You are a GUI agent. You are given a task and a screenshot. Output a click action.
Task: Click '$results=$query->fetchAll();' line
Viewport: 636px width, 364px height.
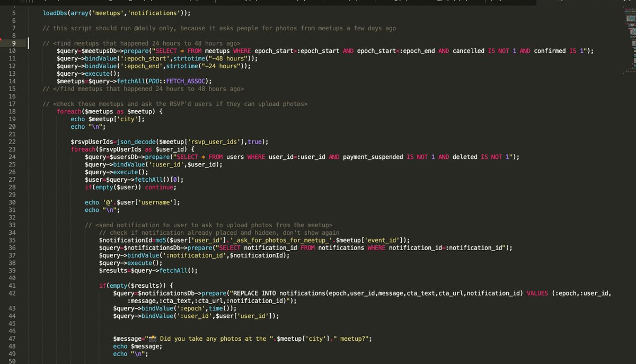click(148, 270)
